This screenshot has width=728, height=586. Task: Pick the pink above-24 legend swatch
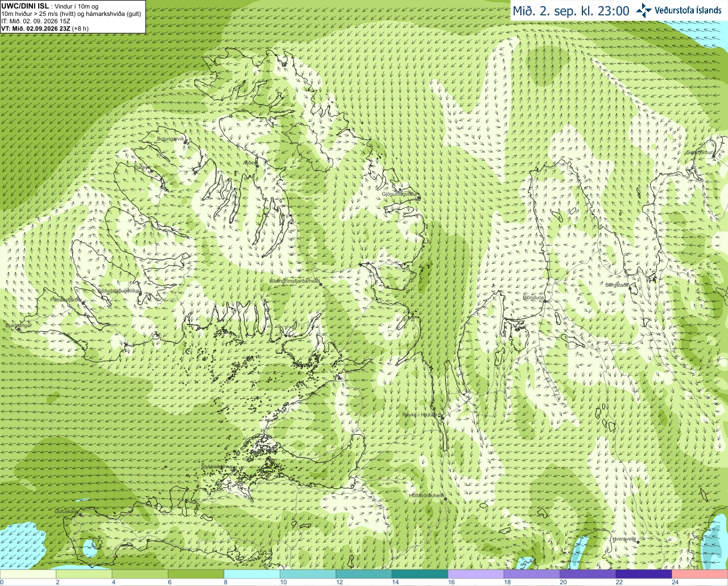[x=700, y=574]
